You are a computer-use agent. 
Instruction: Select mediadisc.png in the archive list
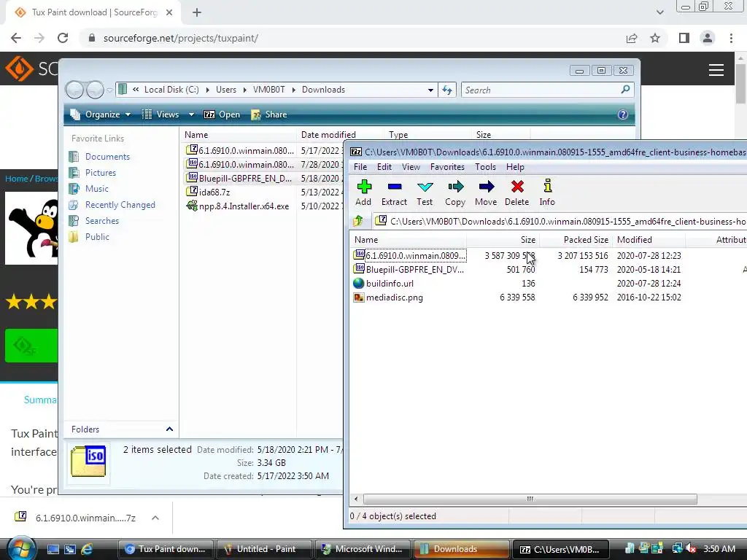click(394, 297)
